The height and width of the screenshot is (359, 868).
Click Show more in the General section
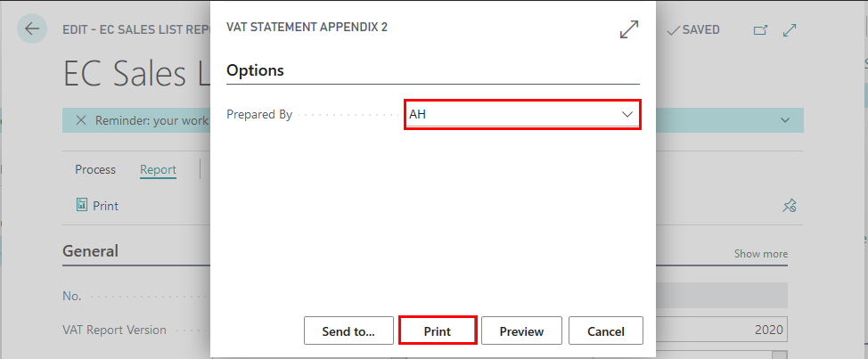pyautogui.click(x=760, y=254)
